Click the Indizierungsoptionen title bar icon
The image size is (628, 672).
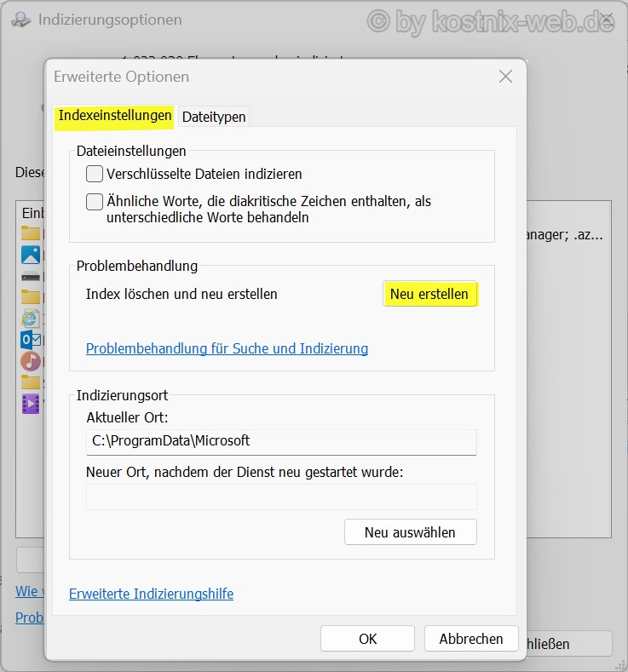tap(20, 20)
